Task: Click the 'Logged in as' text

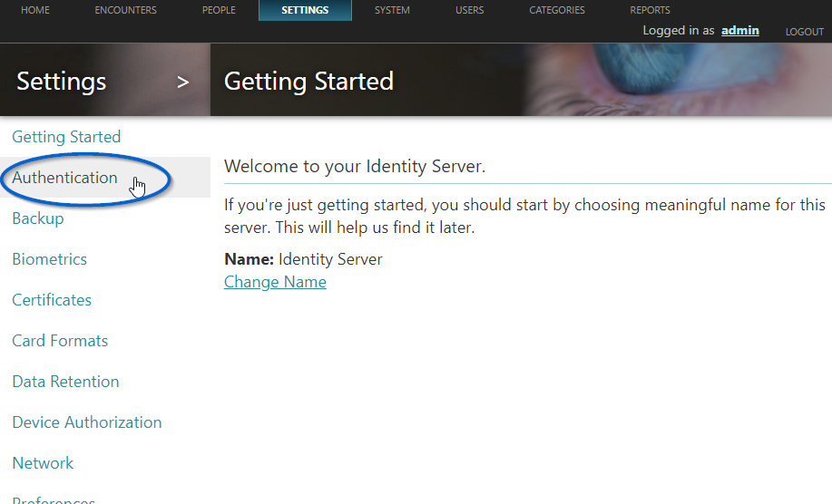Action: tap(679, 31)
